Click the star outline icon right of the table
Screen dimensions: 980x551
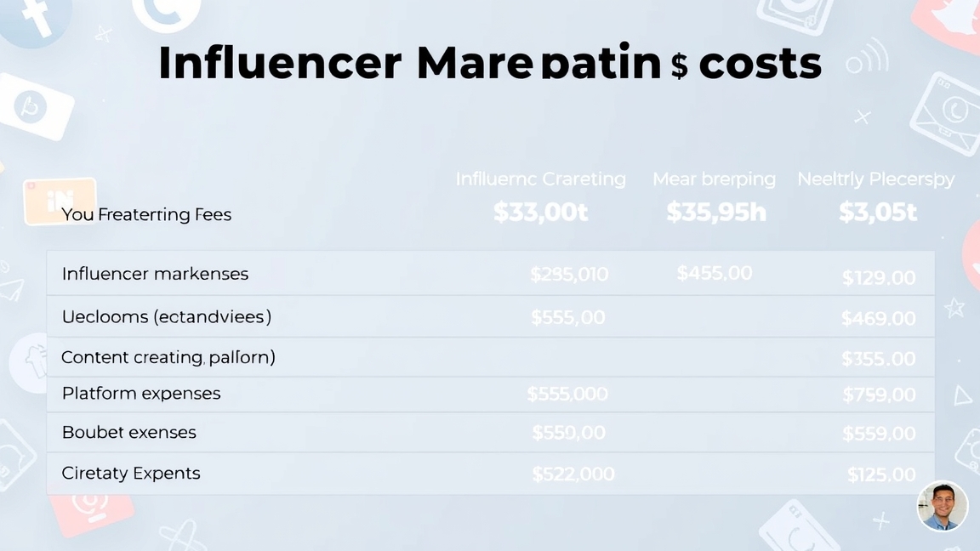click(954, 307)
